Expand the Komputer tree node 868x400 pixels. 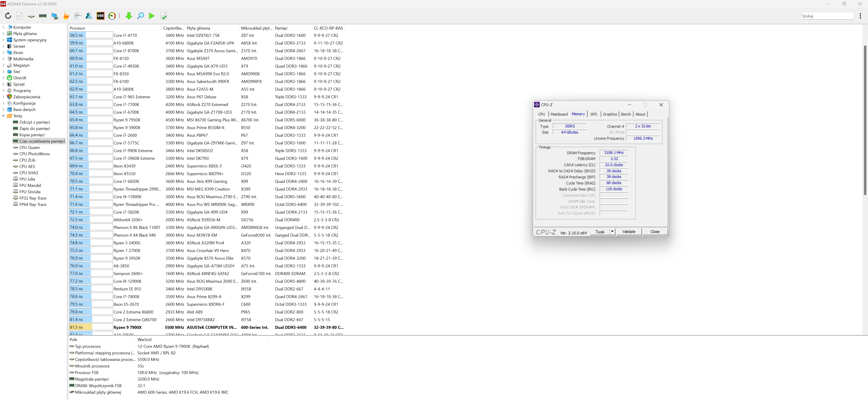tap(3, 27)
